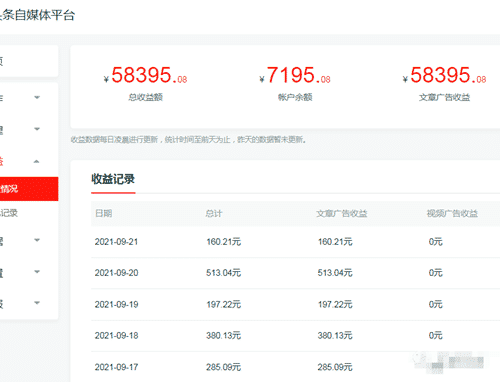
Task: Open the topmost sidebar home item
Action: click(29, 61)
